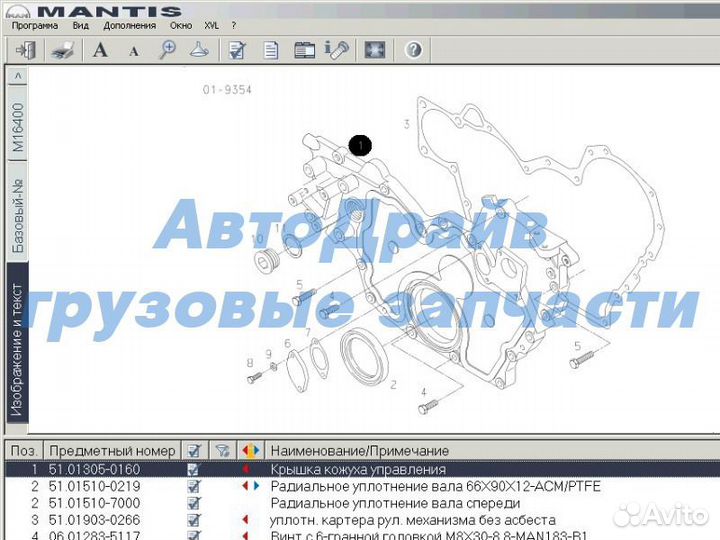
Task: Switch to the Базовый-№ vertical tab
Action: (x=17, y=214)
